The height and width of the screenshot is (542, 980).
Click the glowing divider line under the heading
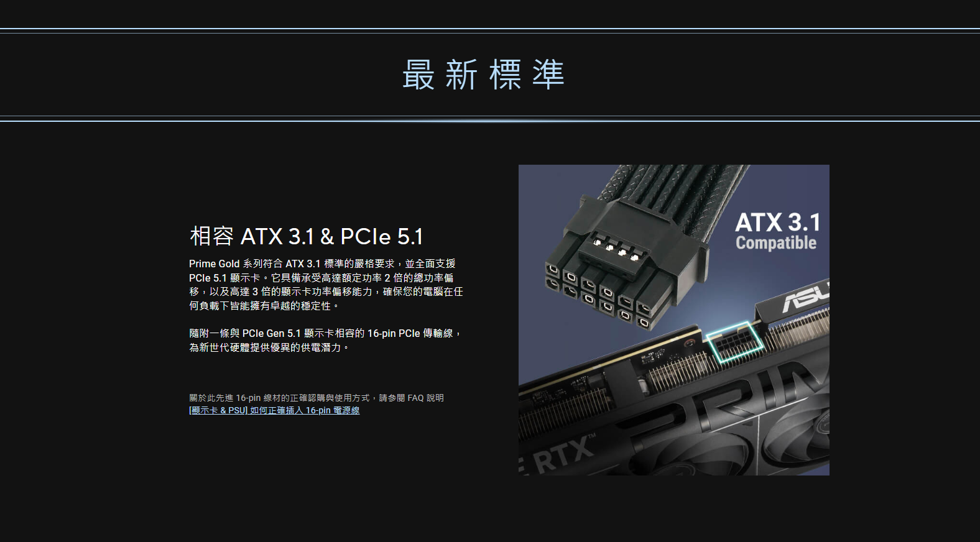pyautogui.click(x=490, y=119)
